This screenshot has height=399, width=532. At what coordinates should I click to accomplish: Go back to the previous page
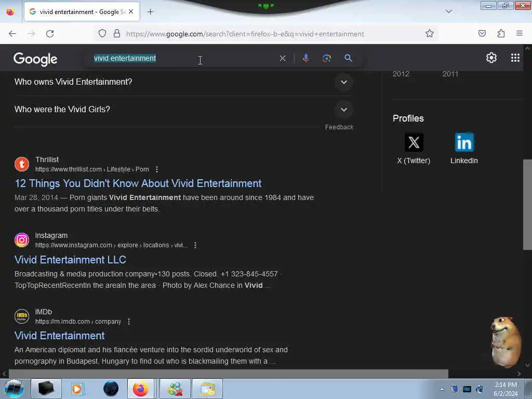pos(12,34)
